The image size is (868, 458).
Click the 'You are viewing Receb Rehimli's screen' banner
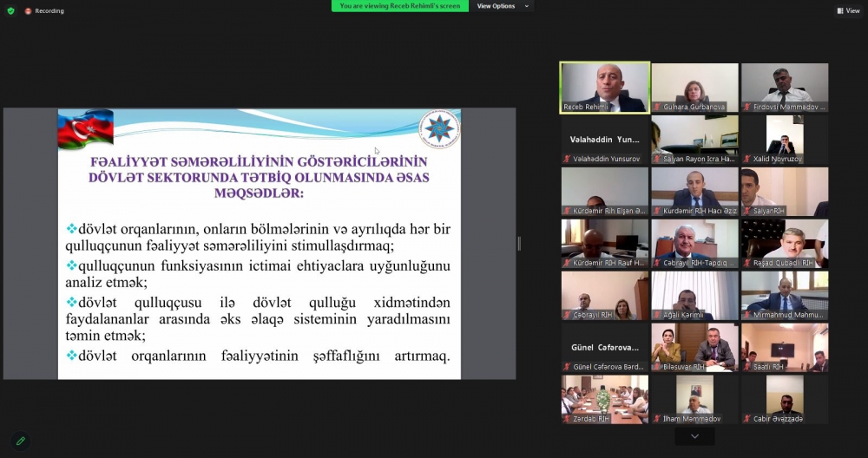click(399, 6)
